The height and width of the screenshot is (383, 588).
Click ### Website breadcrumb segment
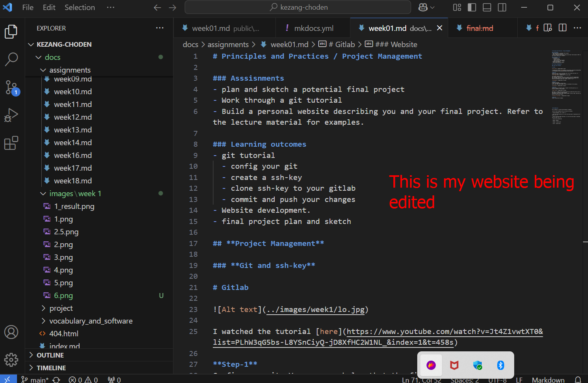click(x=391, y=44)
